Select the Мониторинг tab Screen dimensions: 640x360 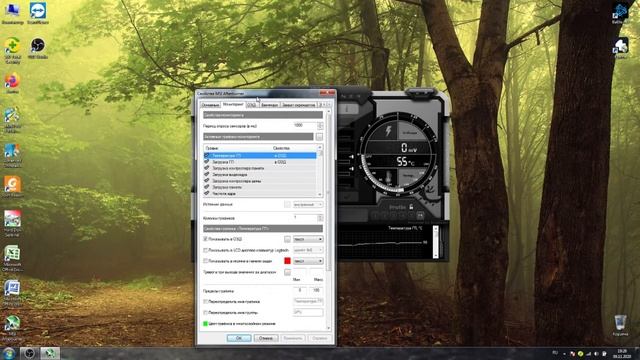[233, 104]
